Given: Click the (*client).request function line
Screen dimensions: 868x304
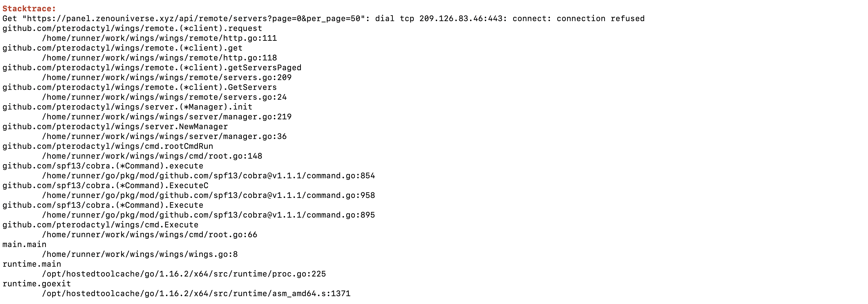Looking at the screenshot, I should (132, 28).
